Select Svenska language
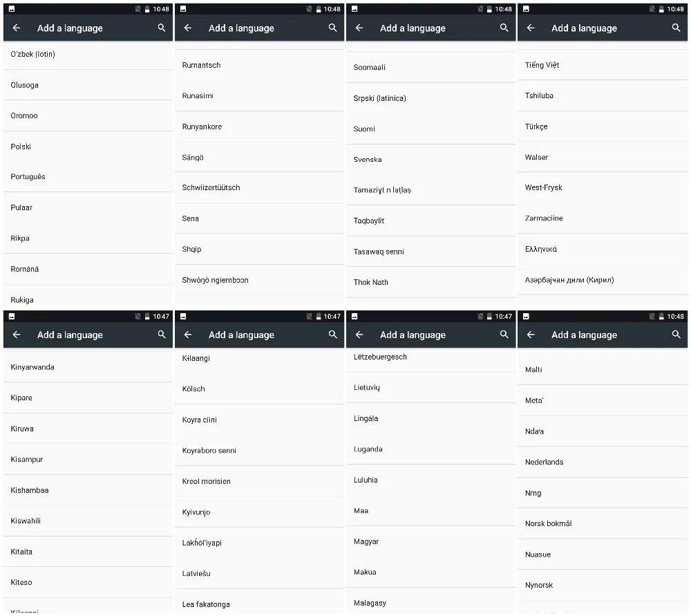Screen dimensions: 691x616 (x=431, y=159)
